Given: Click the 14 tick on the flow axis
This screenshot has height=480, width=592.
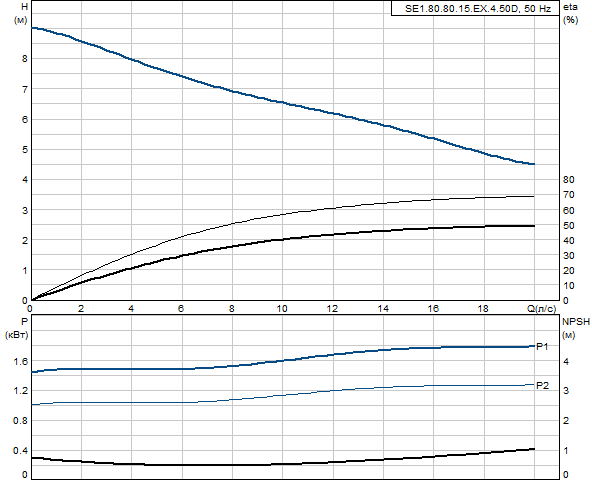Looking at the screenshot, I should [x=383, y=309].
